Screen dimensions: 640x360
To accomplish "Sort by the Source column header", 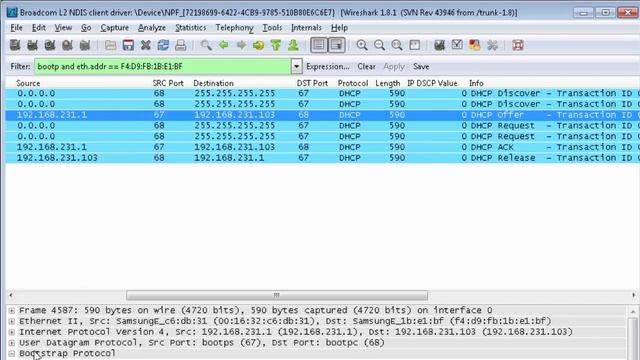I will [28, 83].
